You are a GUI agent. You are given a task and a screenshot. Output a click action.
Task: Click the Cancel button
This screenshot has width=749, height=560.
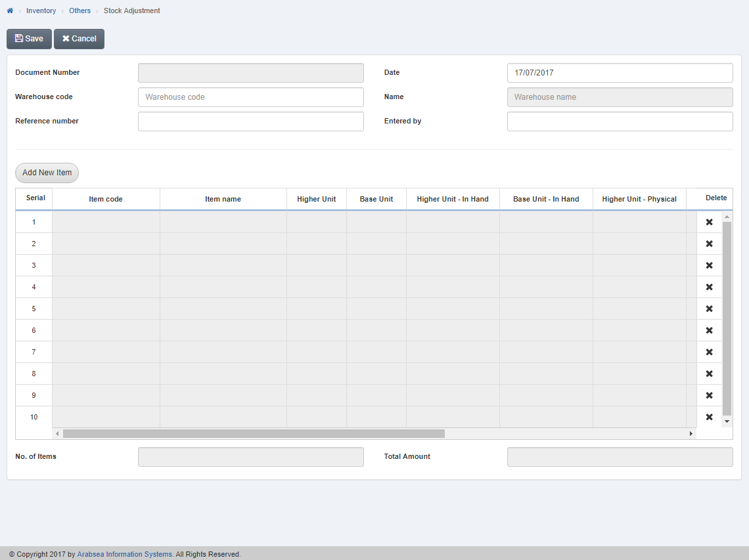tap(79, 39)
